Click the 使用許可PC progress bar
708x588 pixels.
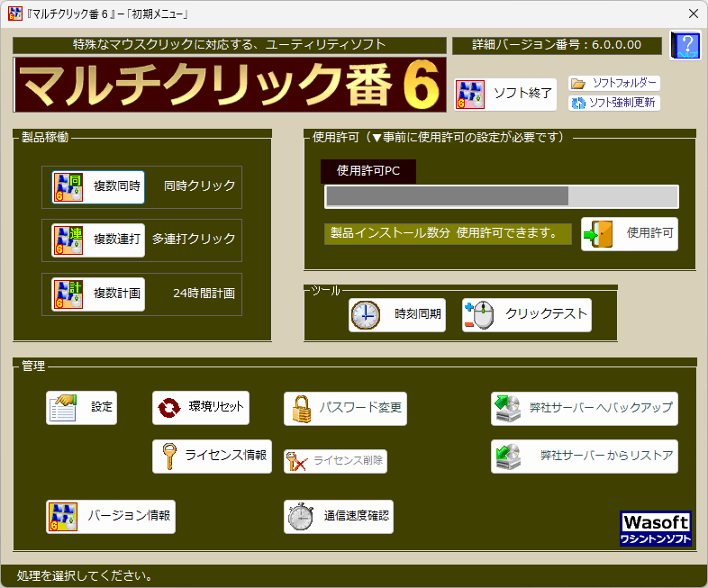(x=502, y=197)
